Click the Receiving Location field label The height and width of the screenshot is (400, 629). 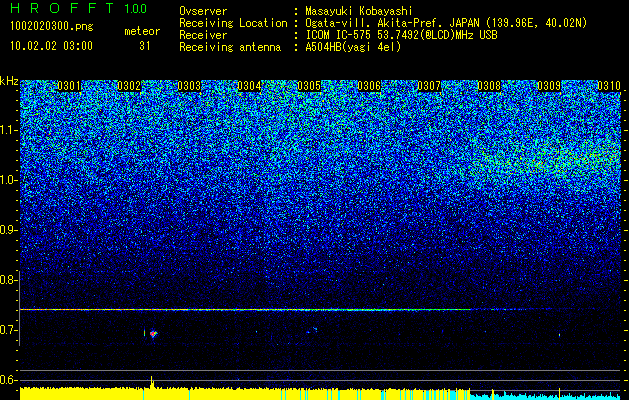(x=233, y=23)
